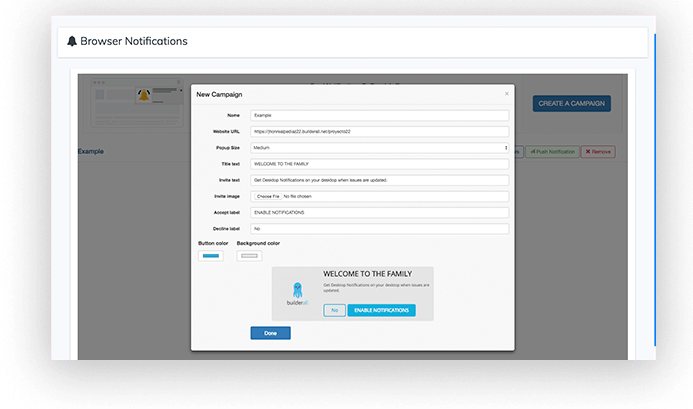Screen dimensions: 693x409
Task: Click the Invite text field
Action: point(380,180)
